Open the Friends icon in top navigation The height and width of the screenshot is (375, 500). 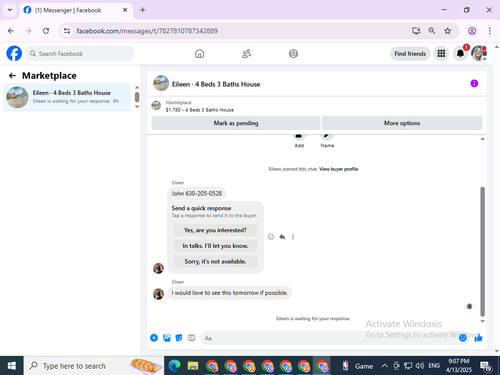click(x=246, y=53)
